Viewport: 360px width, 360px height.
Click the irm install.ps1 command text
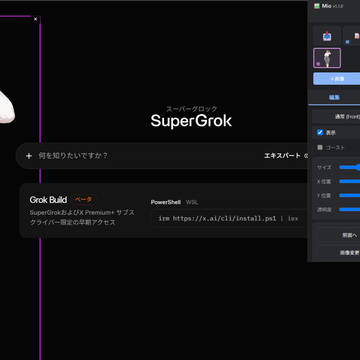pos(228,219)
